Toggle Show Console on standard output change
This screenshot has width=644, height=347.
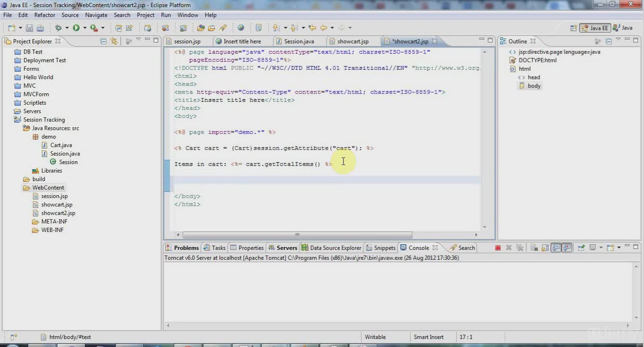tap(555, 248)
